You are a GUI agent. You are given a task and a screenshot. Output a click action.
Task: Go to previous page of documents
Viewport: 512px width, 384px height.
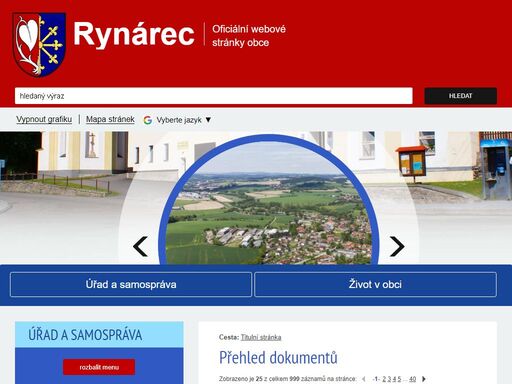pos(364,379)
